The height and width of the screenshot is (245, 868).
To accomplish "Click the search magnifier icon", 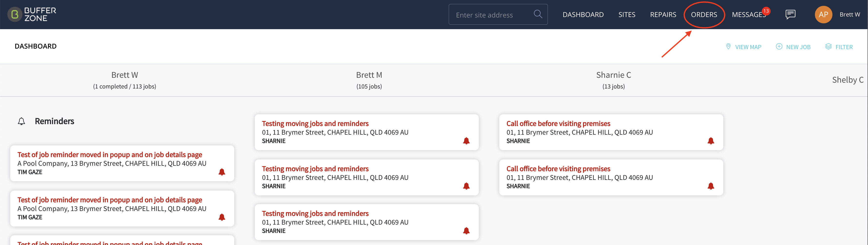I will coord(538,14).
